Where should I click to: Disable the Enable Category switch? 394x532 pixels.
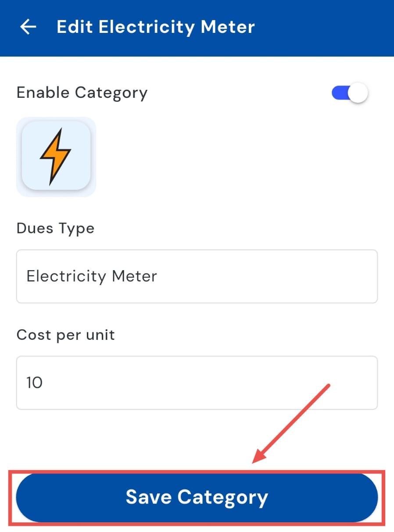tap(350, 93)
